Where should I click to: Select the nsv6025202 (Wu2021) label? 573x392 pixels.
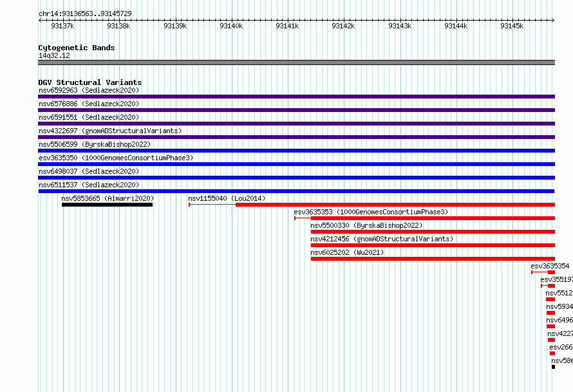(x=347, y=252)
